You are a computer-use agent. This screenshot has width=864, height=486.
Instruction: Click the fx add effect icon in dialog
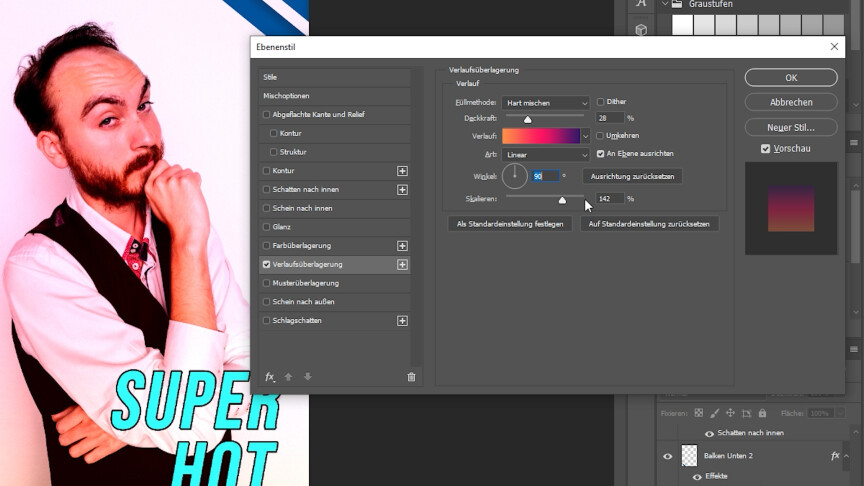[270, 377]
